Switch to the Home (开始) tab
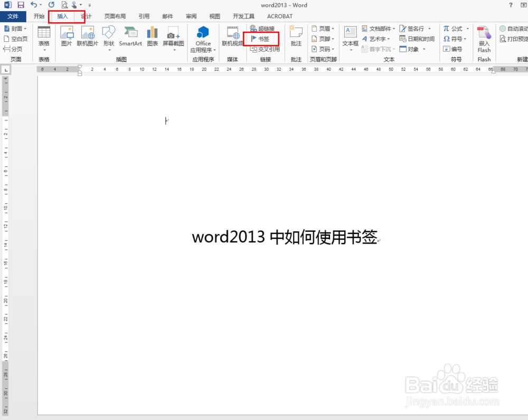Viewport: 528px width, 420px height. (x=39, y=16)
